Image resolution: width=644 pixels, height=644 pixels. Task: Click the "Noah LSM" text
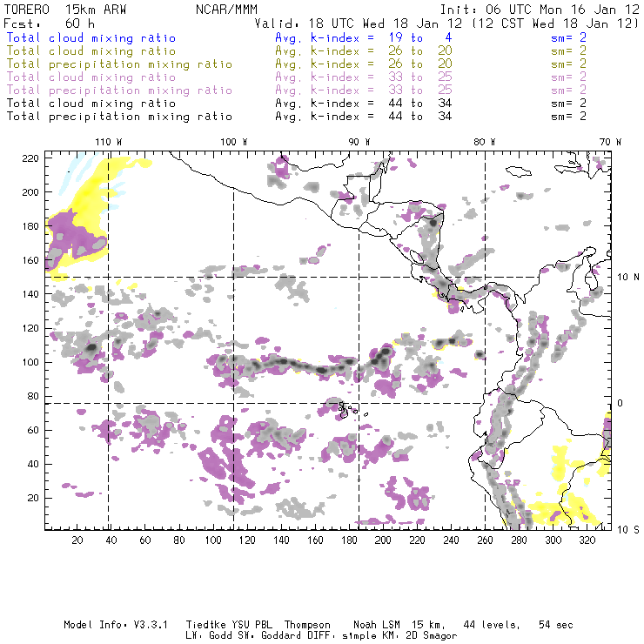click(376, 625)
